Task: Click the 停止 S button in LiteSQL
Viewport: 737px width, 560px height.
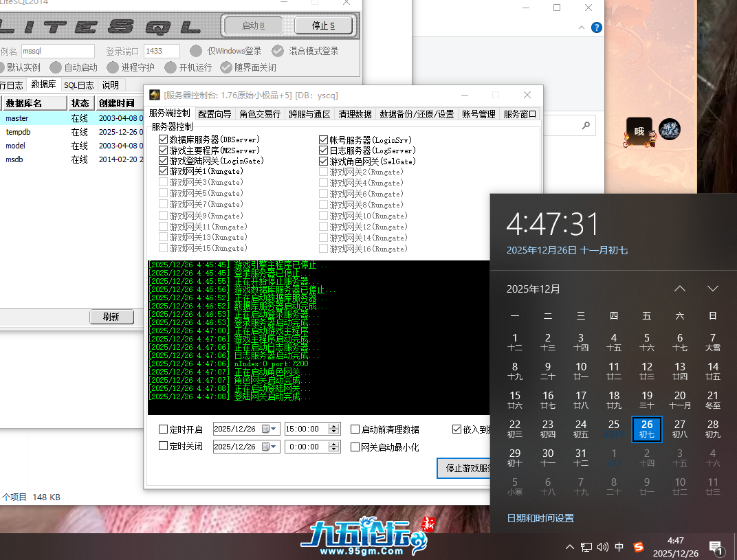Action: click(x=323, y=26)
